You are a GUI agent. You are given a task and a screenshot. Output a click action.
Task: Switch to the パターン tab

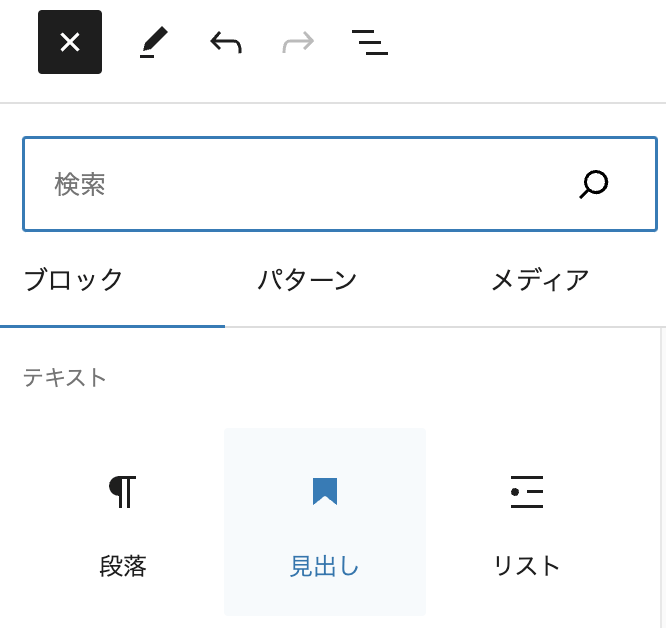307,280
